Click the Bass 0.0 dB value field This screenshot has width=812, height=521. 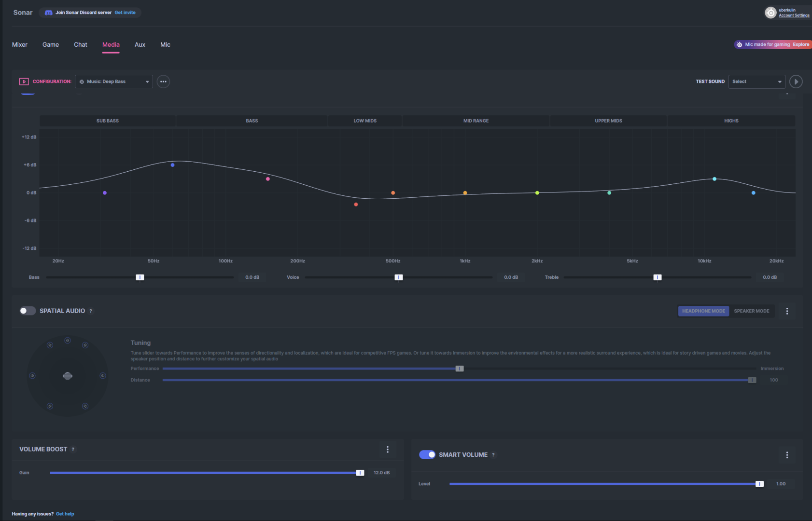[252, 277]
